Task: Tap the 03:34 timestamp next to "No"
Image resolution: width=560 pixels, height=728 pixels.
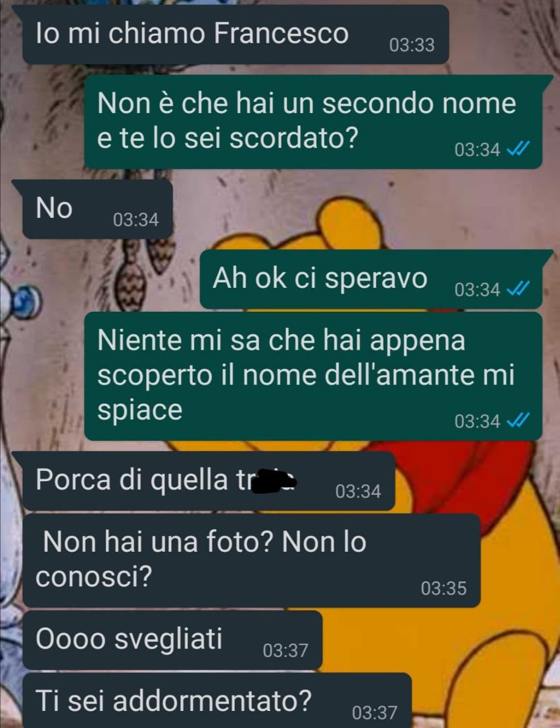Action: pos(136,220)
